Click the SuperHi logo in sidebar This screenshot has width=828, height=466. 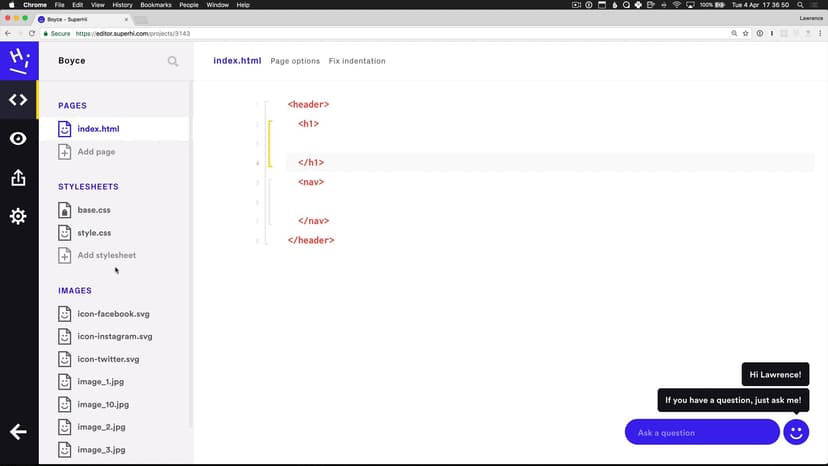(x=18, y=60)
